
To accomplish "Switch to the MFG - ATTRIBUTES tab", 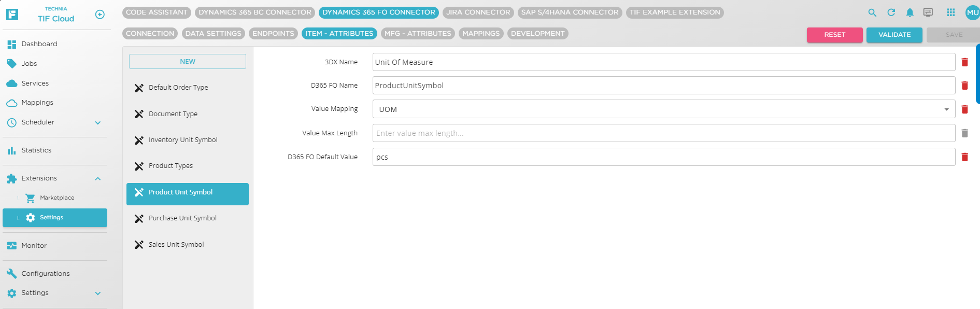I will pyautogui.click(x=418, y=34).
